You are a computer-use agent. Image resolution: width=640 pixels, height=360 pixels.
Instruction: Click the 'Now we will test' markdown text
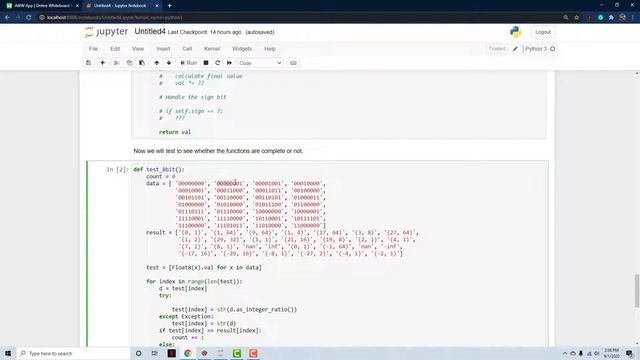(x=218, y=151)
